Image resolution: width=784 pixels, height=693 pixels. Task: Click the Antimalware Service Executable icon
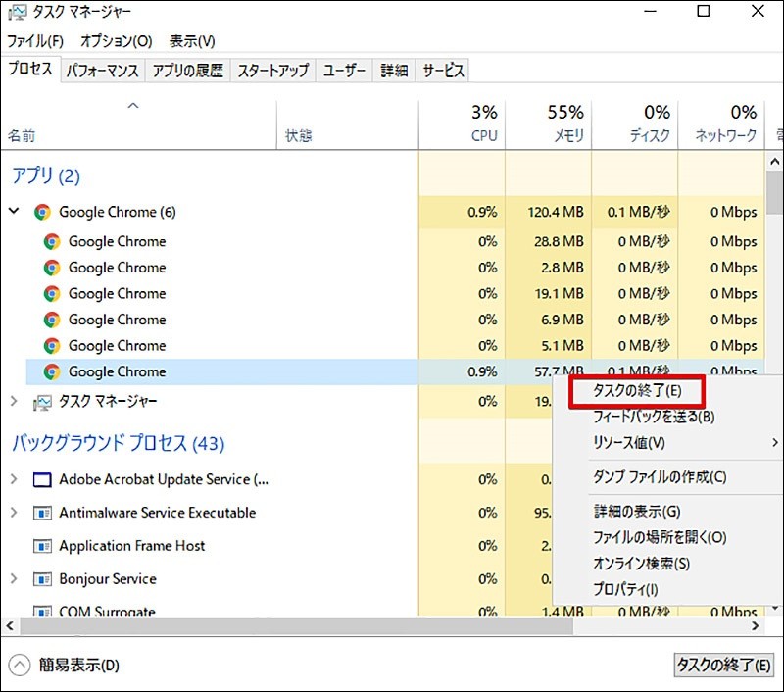click(42, 514)
